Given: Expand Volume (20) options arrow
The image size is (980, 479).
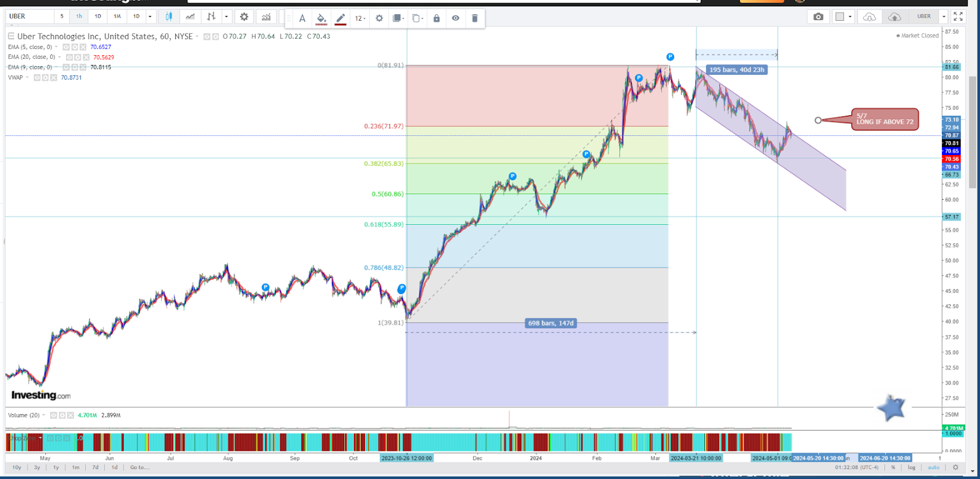Looking at the screenshot, I should click(x=43, y=415).
